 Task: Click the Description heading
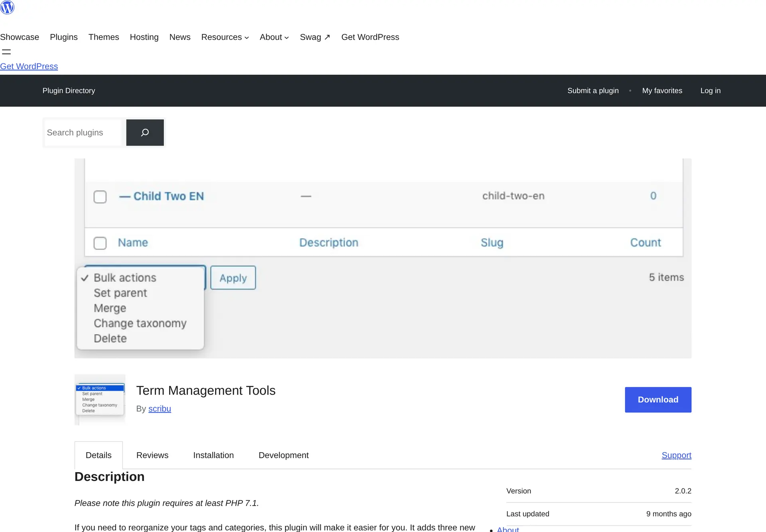(x=109, y=477)
